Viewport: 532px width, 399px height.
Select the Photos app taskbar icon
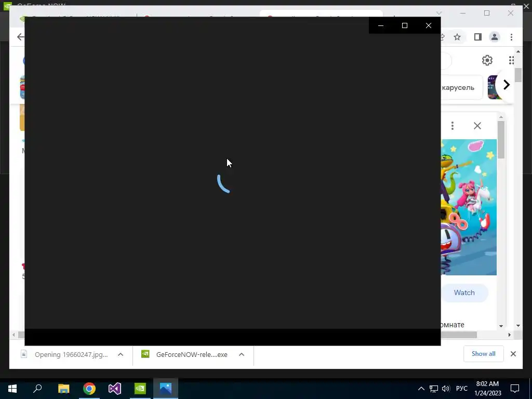166,389
